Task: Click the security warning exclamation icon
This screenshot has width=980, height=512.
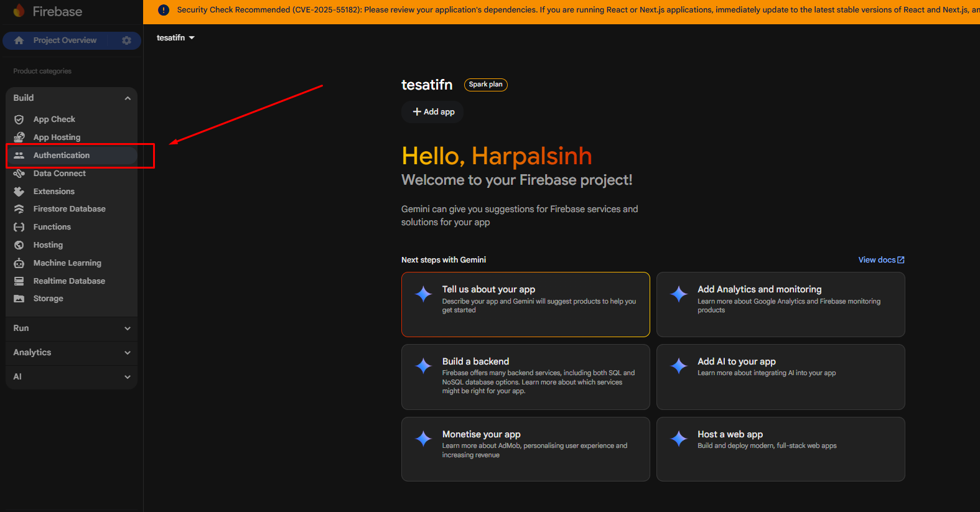Action: point(164,10)
